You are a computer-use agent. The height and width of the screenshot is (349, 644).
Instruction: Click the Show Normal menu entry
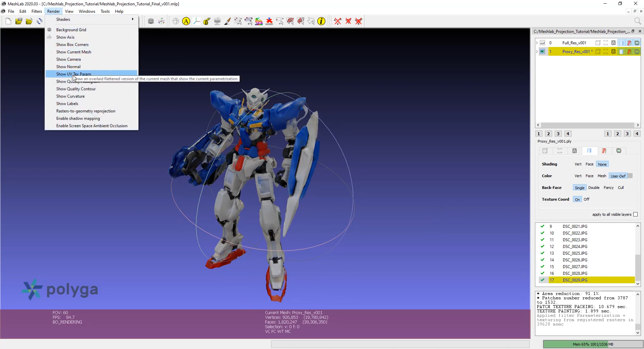(91, 66)
